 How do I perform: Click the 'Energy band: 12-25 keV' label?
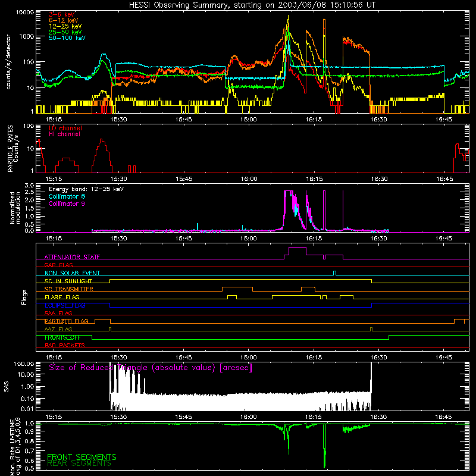[86, 189]
